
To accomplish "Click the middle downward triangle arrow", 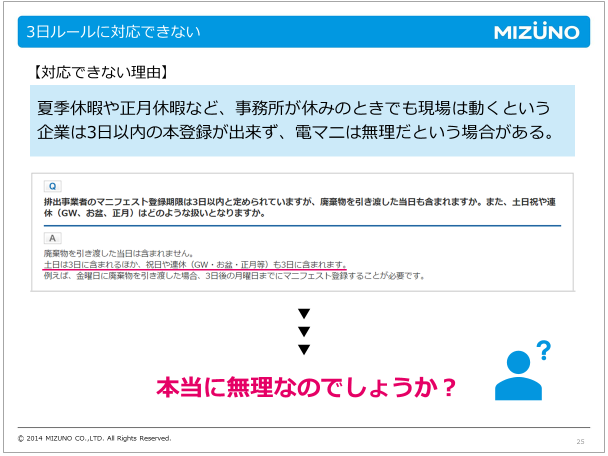I will tap(304, 331).
